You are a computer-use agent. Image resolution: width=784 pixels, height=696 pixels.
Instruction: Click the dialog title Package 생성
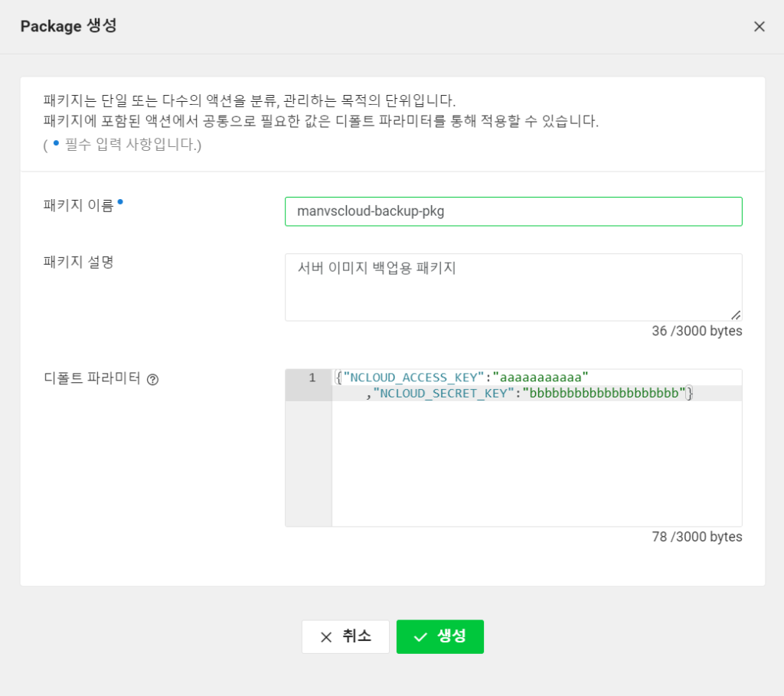pos(68,26)
